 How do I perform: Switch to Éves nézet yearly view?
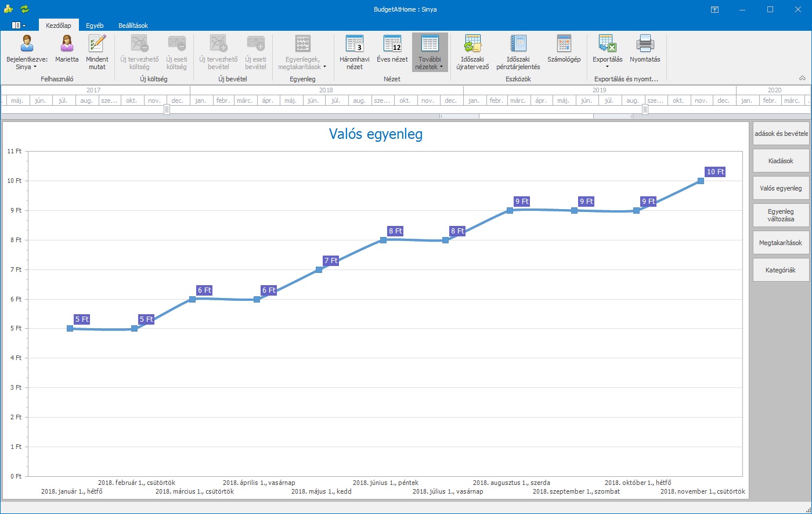click(392, 52)
